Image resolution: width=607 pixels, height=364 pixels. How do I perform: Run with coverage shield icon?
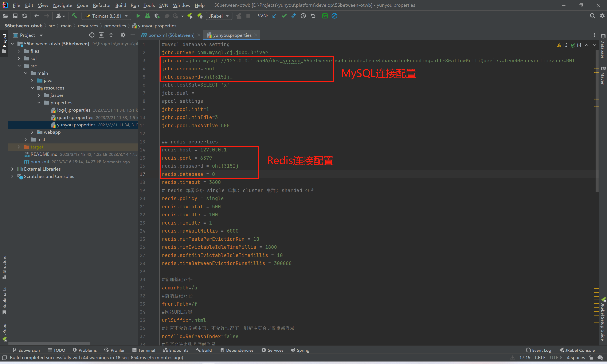coord(157,16)
